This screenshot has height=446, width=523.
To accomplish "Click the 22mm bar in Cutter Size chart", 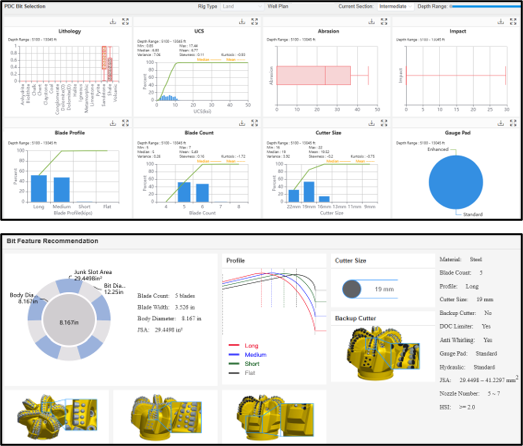I will click(294, 196).
